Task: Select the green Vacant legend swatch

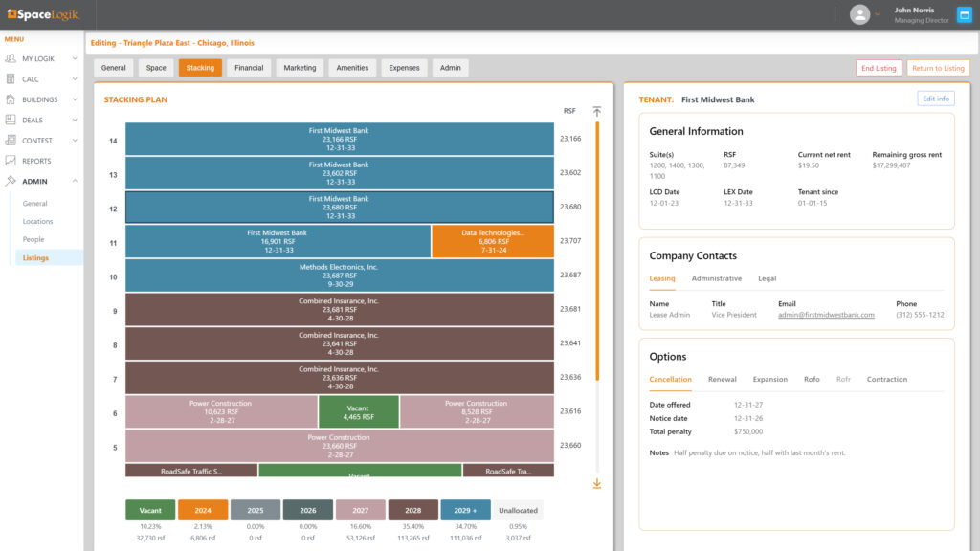Action: (x=150, y=510)
